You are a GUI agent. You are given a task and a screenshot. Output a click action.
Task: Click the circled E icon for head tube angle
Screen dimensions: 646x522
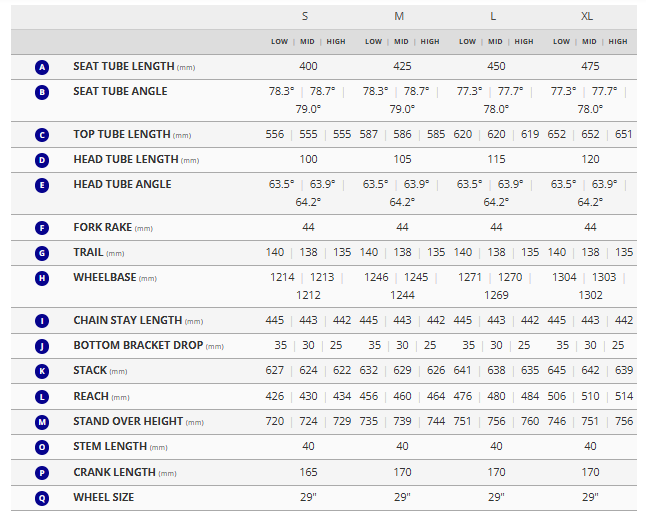click(x=42, y=185)
